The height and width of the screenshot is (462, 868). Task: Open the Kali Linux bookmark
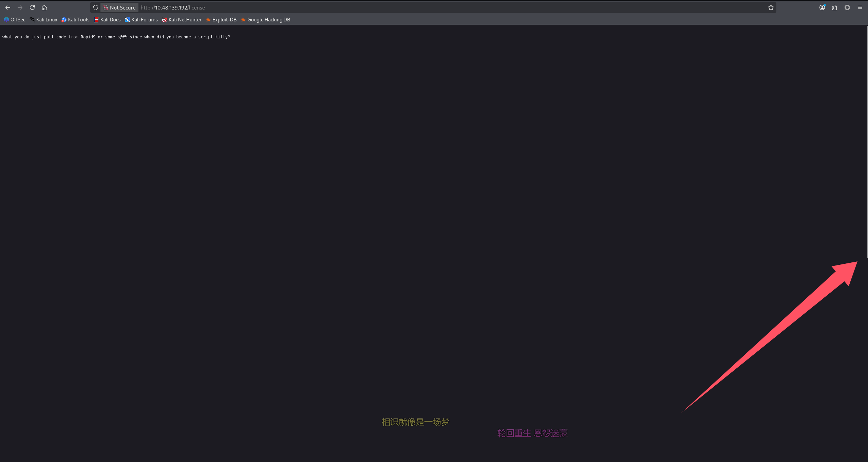point(43,20)
